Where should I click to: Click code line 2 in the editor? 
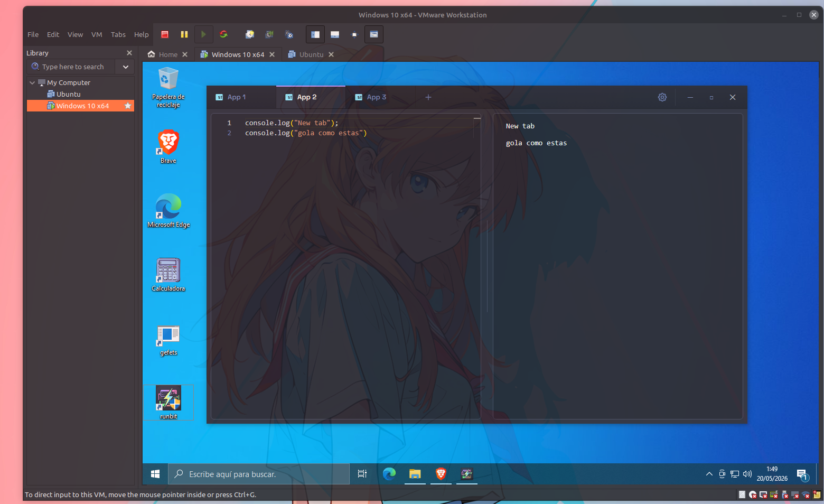pos(306,133)
